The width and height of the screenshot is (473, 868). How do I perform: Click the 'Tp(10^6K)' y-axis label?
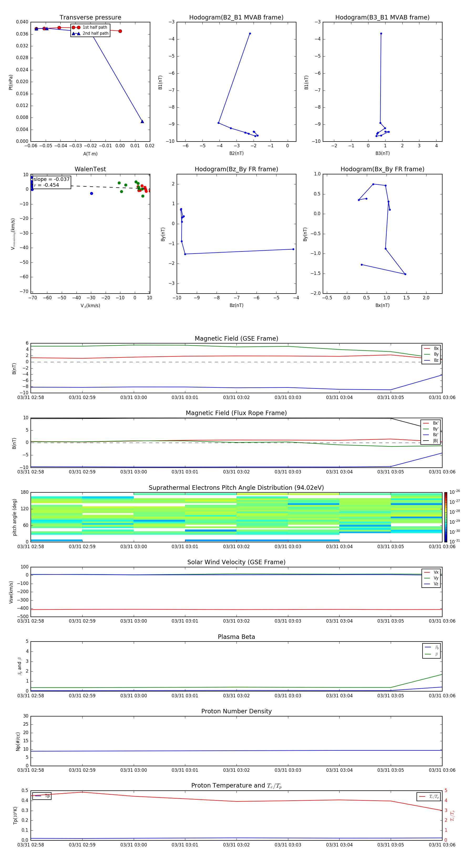pyautogui.click(x=16, y=815)
